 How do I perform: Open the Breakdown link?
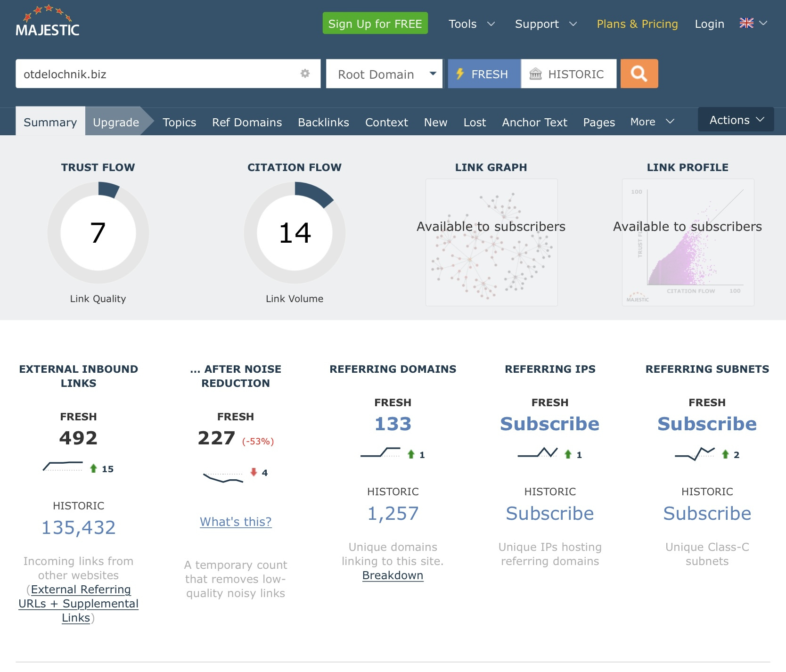pos(393,575)
